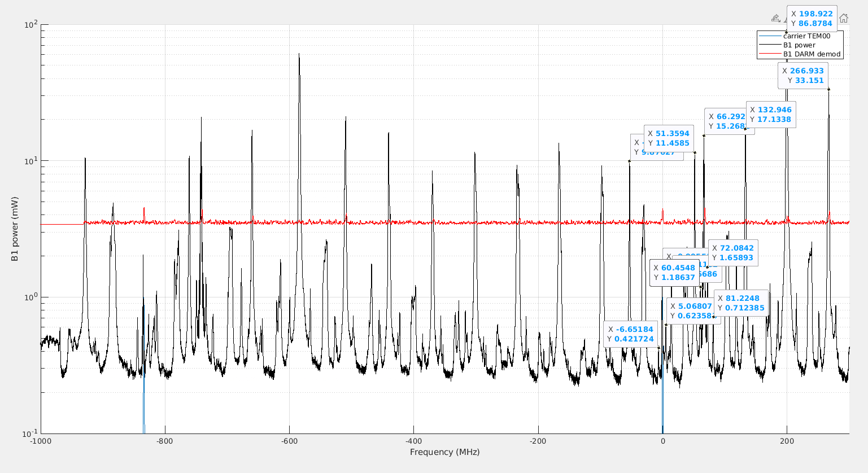This screenshot has height=473, width=868.
Task: Select the data tip showing X 198.922
Action: (x=812, y=19)
